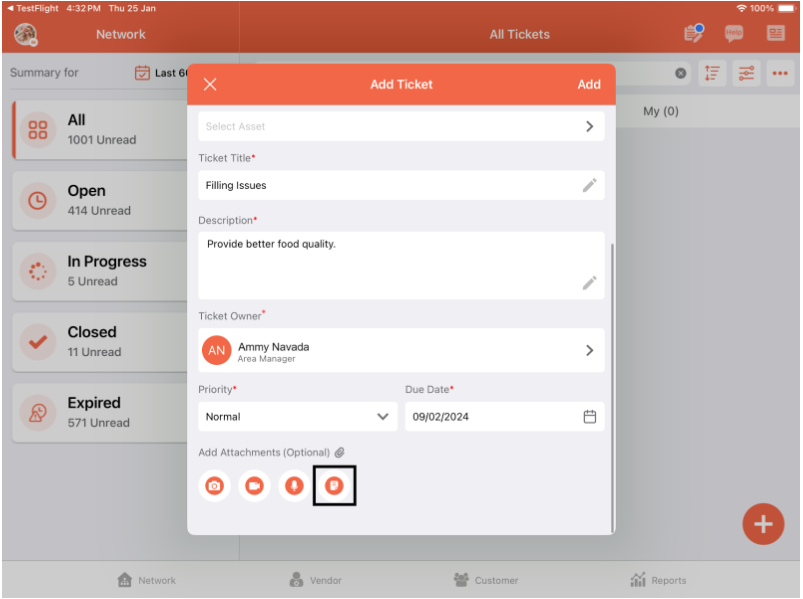803x599 pixels.
Task: Tap the floating plus add button
Action: pyautogui.click(x=763, y=524)
